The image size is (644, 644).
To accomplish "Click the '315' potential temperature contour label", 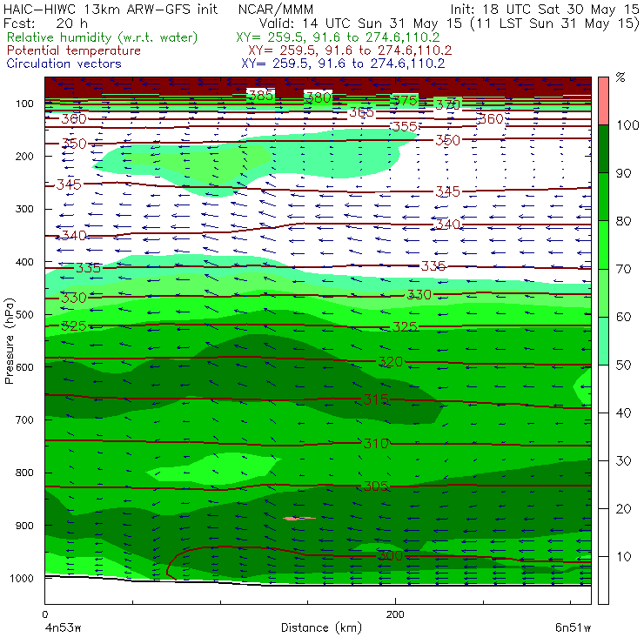I will click(x=376, y=399).
